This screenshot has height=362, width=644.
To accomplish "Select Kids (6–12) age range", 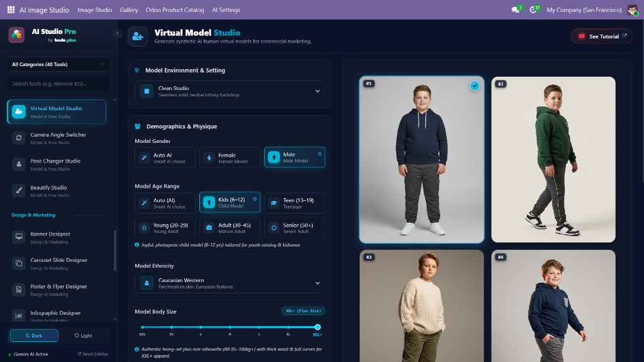I will [230, 202].
